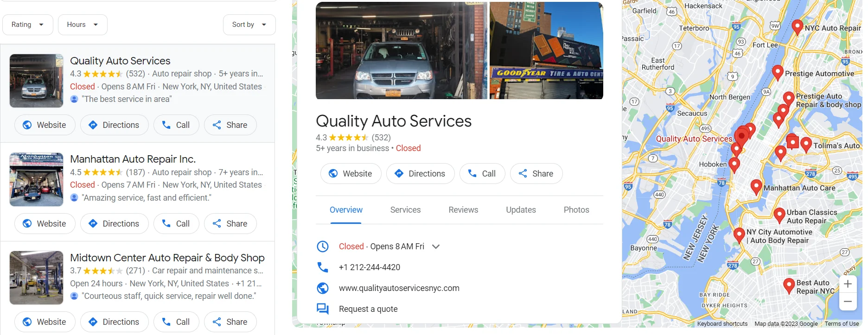This screenshot has height=335, width=868.
Task: Open Website for Midtown Center Auto Repair listing
Action: (45, 322)
